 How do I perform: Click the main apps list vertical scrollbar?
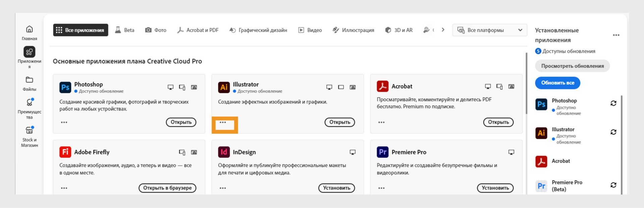526,84
